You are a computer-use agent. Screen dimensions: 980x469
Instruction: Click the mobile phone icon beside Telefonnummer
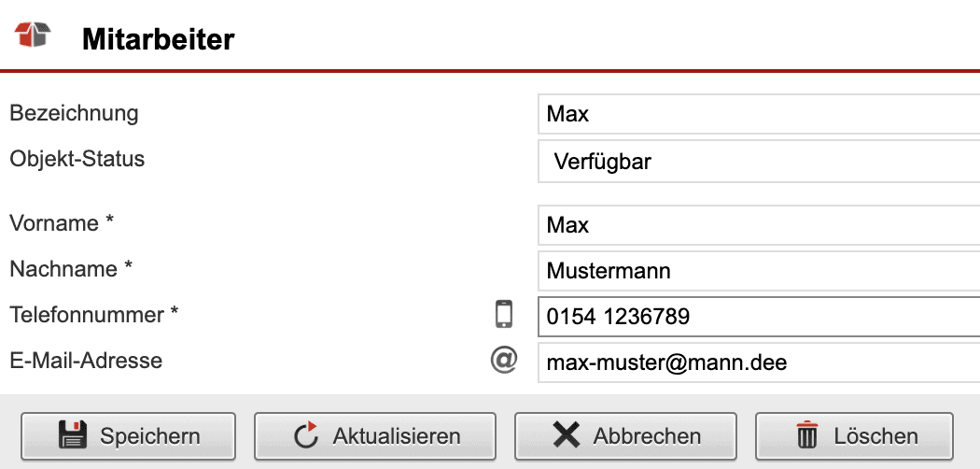tap(504, 314)
